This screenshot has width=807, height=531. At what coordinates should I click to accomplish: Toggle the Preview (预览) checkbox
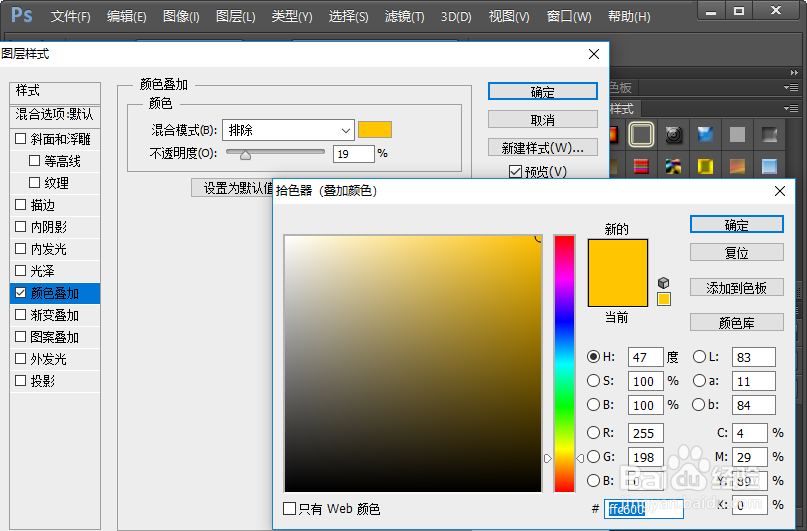515,171
